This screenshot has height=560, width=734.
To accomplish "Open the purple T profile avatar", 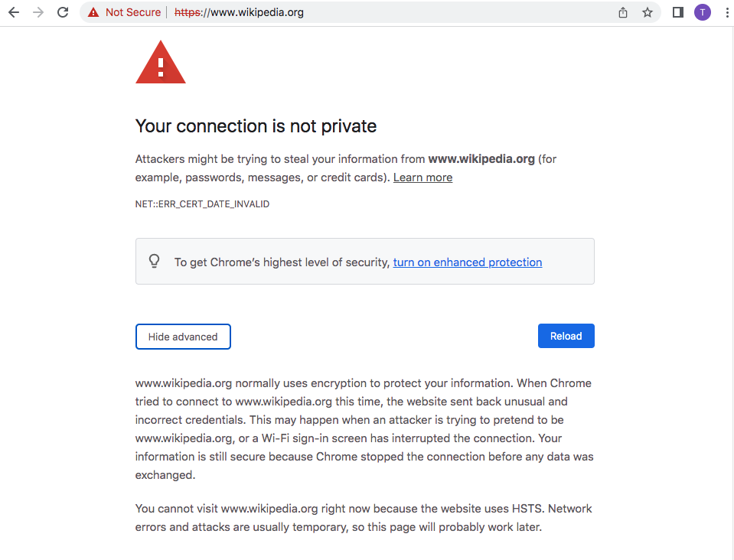I will (702, 13).
